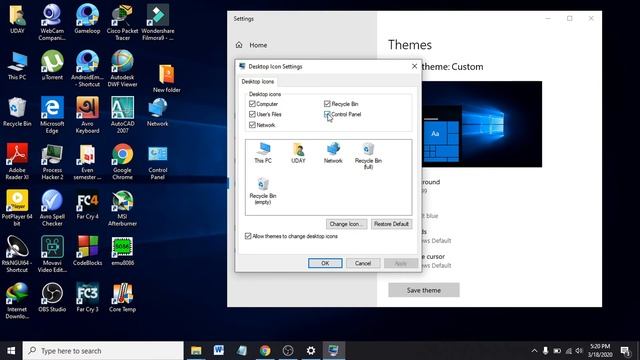This screenshot has width=640, height=360.
Task: Select Adobe Reader XI desktop icon
Action: pyautogui.click(x=17, y=161)
